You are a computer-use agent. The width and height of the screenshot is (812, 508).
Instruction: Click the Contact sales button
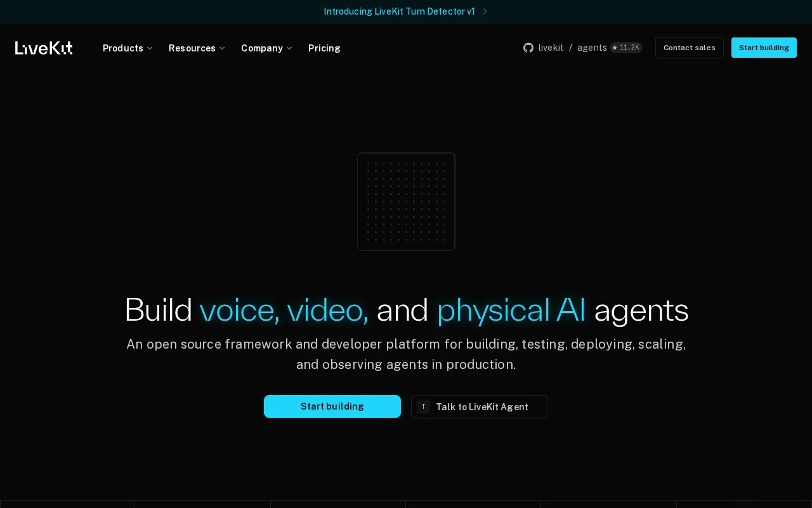690,48
